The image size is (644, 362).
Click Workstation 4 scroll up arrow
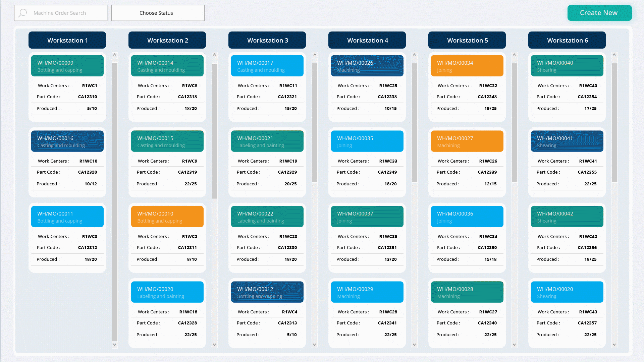[415, 55]
